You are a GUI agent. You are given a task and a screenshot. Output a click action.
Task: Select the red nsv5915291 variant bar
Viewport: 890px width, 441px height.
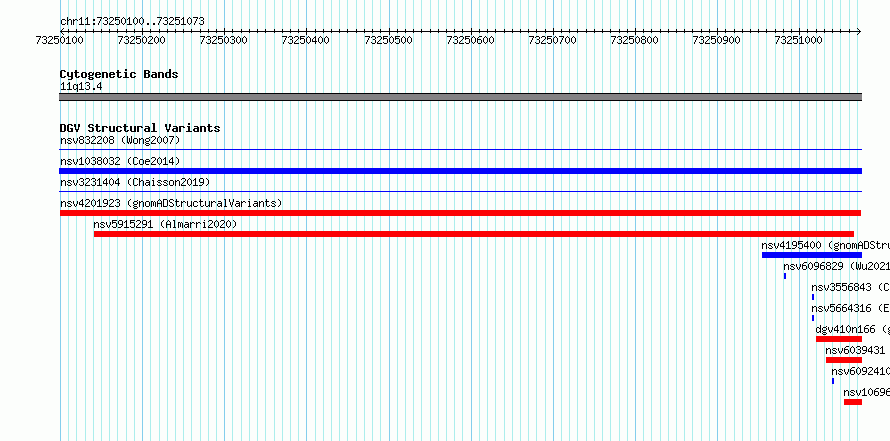coord(473,234)
